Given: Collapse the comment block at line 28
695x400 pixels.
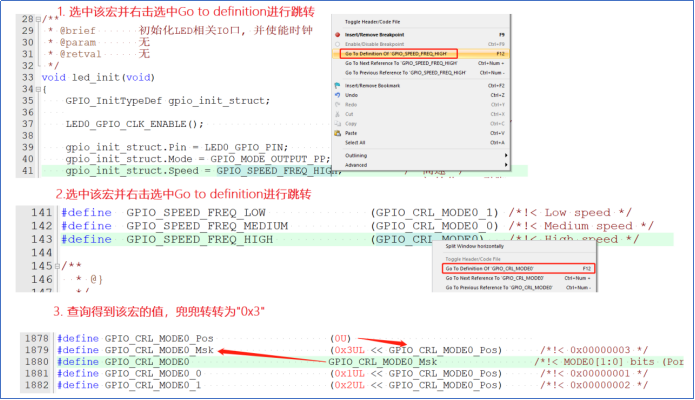Looking at the screenshot, I should point(38,19).
